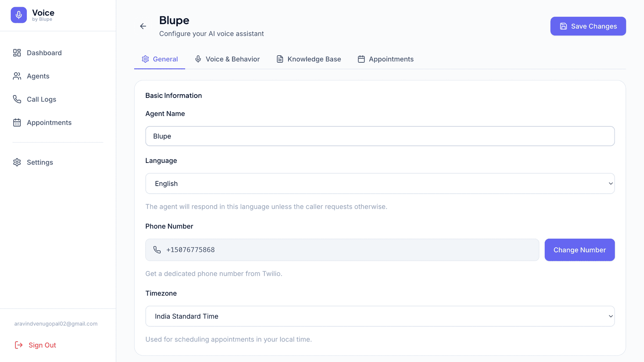The width and height of the screenshot is (644, 362).
Task: Click the phone icon inside the number field
Action: (157, 250)
